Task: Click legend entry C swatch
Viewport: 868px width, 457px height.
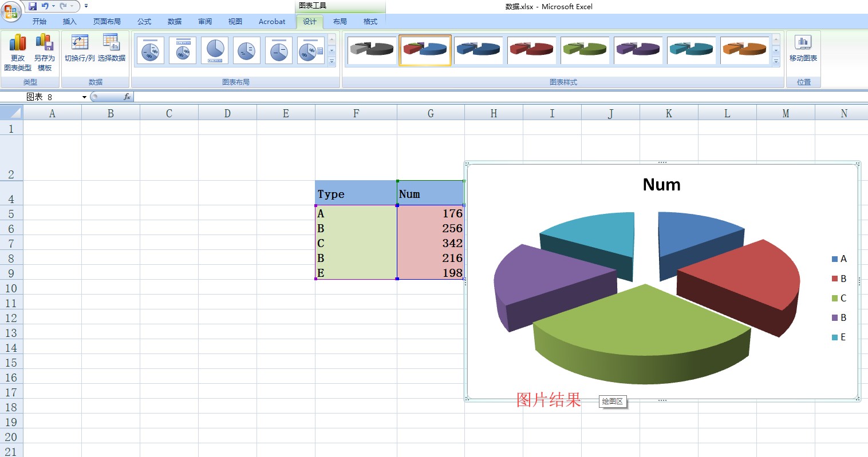Action: [x=835, y=298]
